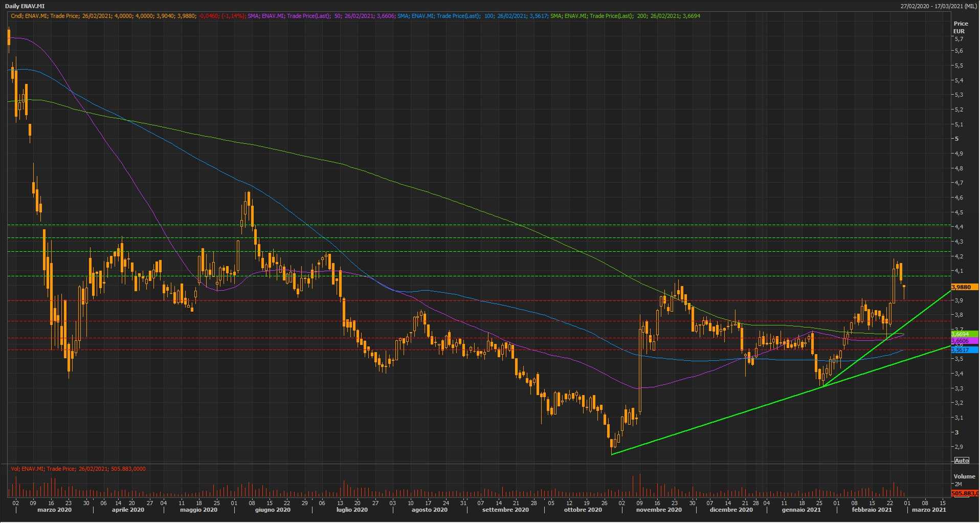This screenshot has height=523, width=980.
Task: Click the marzo 2021 label on time axis
Action: point(928,510)
